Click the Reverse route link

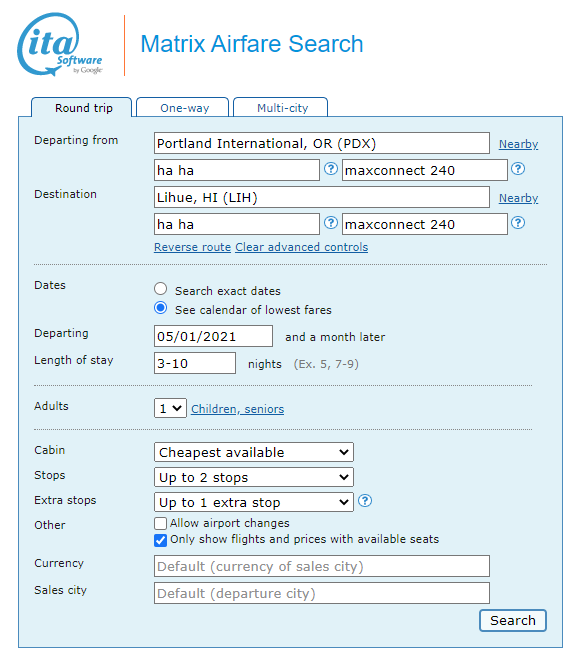tap(192, 247)
